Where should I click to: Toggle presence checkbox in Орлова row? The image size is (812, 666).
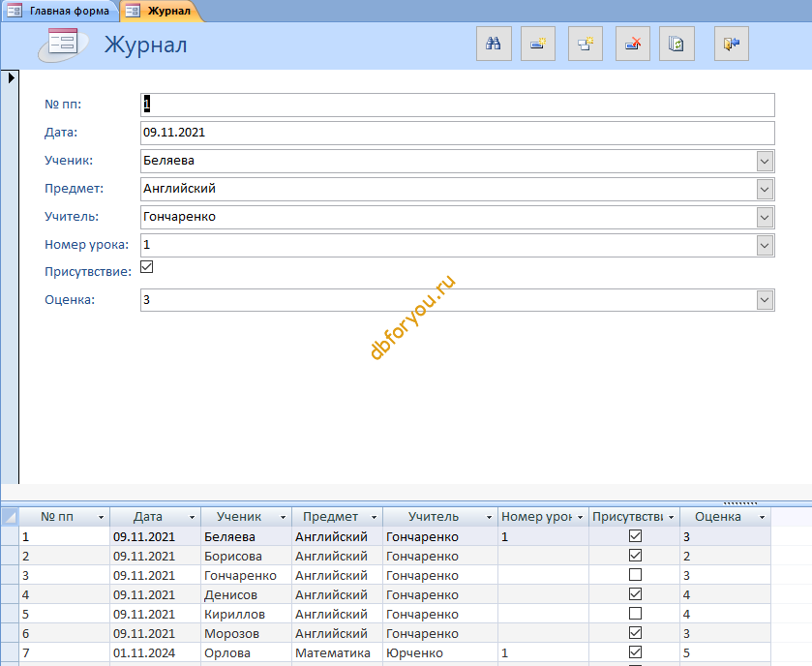point(635,652)
